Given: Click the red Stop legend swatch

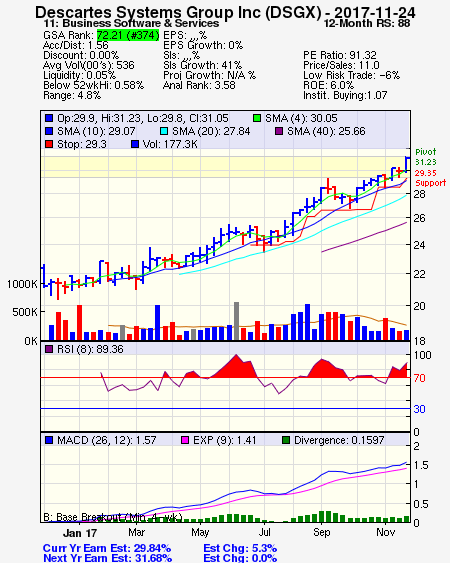Looking at the screenshot, I should click(x=49, y=144).
